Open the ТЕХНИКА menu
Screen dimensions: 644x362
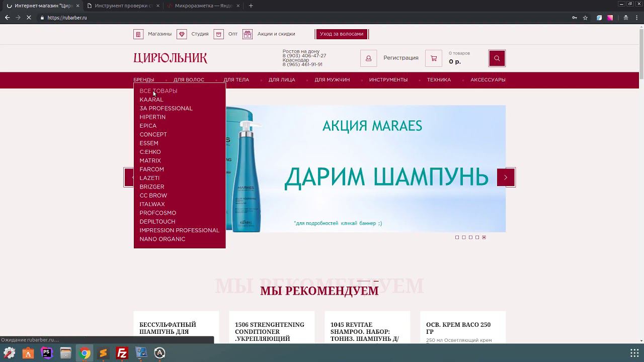pyautogui.click(x=439, y=80)
